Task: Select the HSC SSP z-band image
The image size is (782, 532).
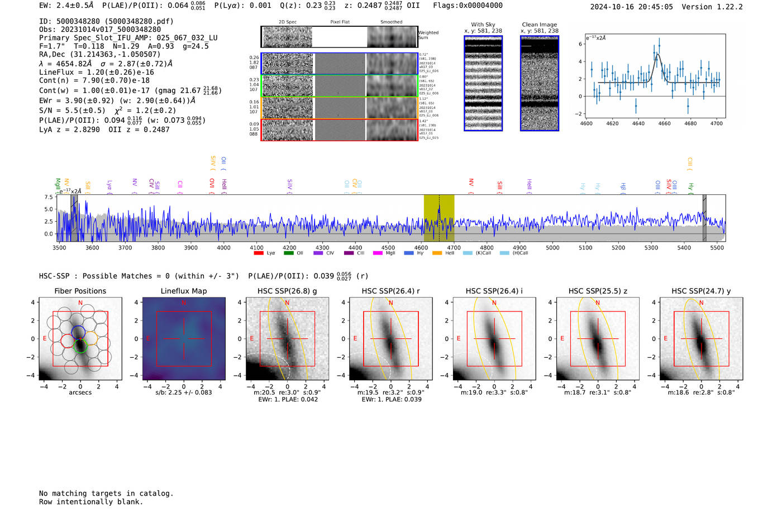Action: (x=598, y=339)
